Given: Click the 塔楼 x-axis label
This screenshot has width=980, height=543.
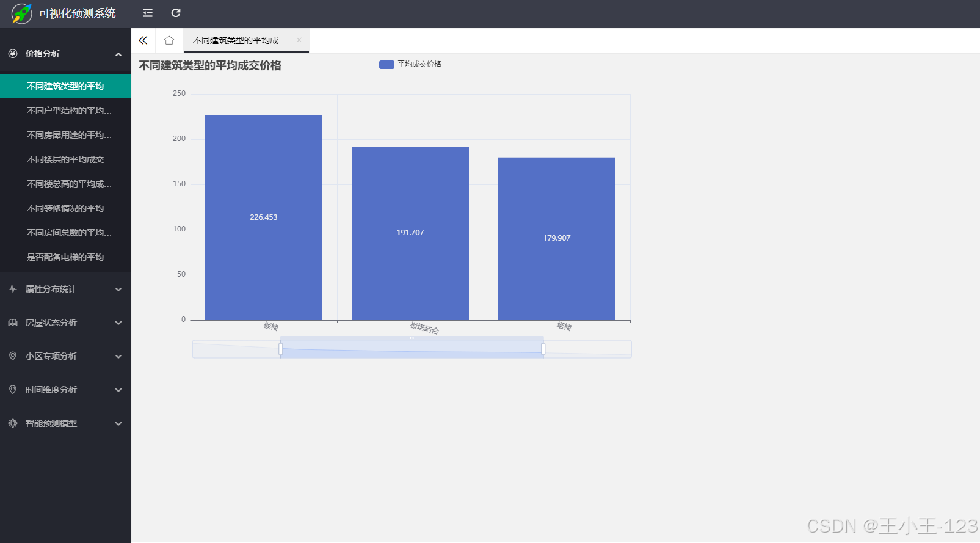Looking at the screenshot, I should 564,326.
